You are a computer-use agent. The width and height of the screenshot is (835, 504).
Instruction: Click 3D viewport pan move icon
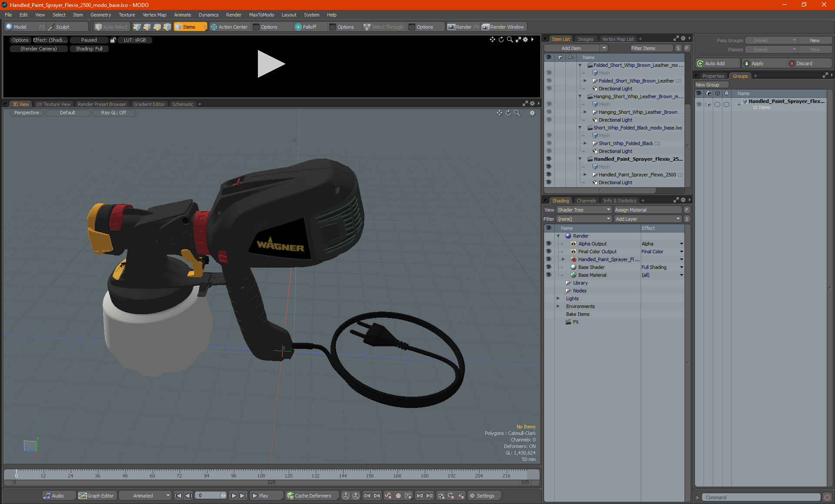click(499, 113)
